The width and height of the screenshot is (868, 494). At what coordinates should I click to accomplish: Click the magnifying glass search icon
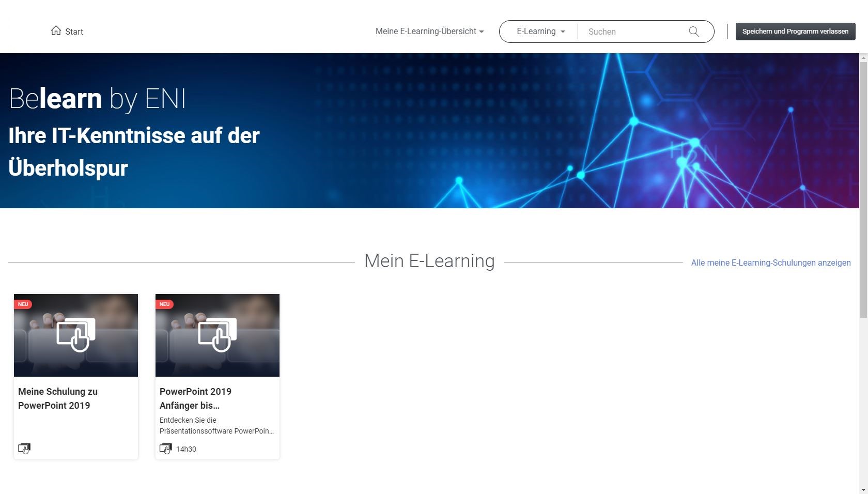[x=694, y=32]
